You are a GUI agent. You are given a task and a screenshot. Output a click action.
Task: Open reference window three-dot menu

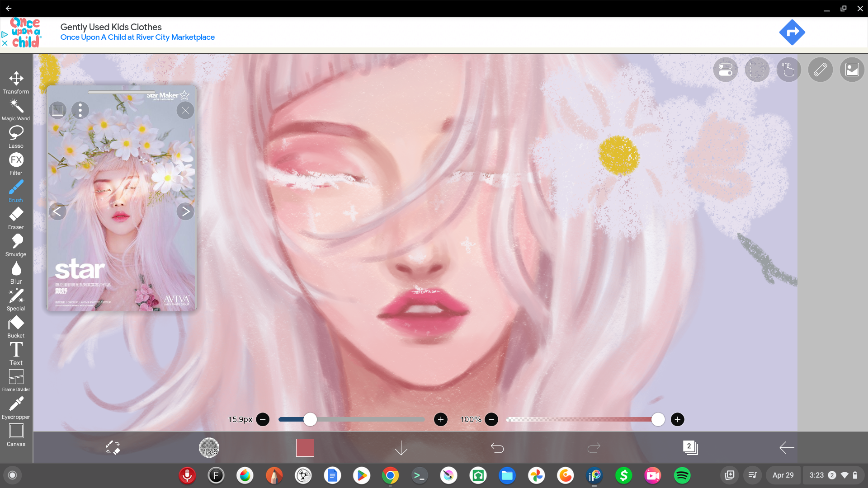(x=80, y=110)
